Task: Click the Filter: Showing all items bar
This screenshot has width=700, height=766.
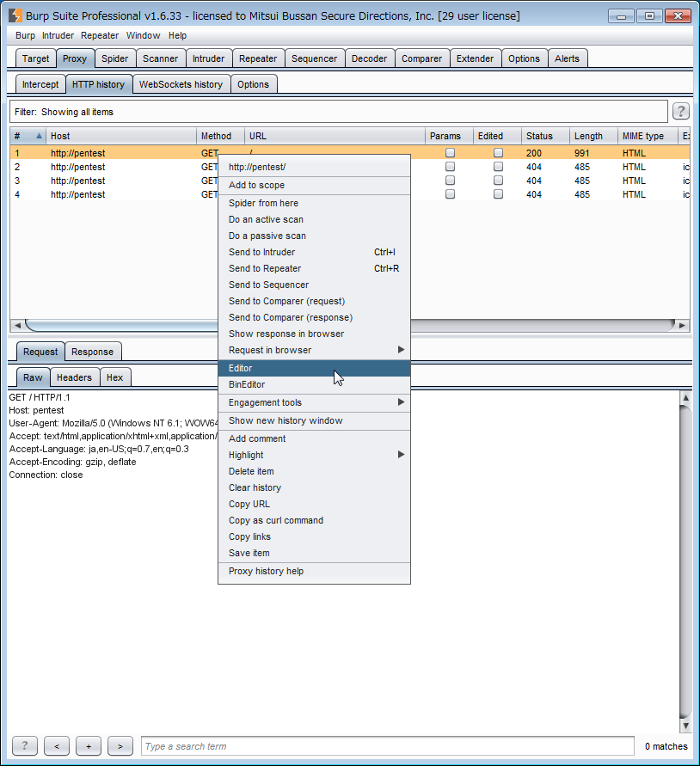Action: pyautogui.click(x=339, y=112)
